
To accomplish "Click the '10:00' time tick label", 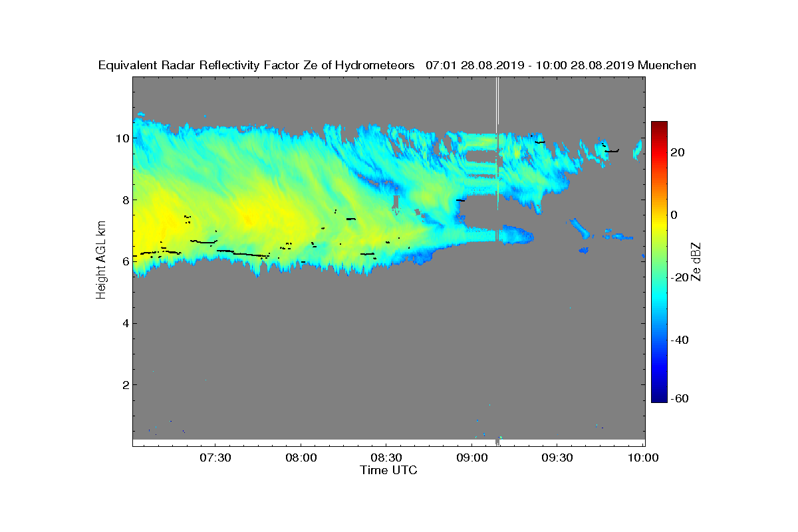I will click(644, 458).
